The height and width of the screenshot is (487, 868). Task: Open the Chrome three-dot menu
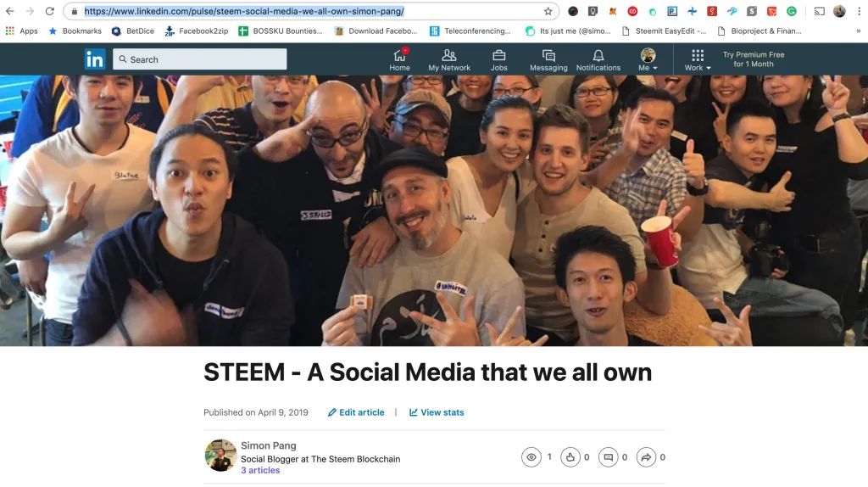coord(860,11)
